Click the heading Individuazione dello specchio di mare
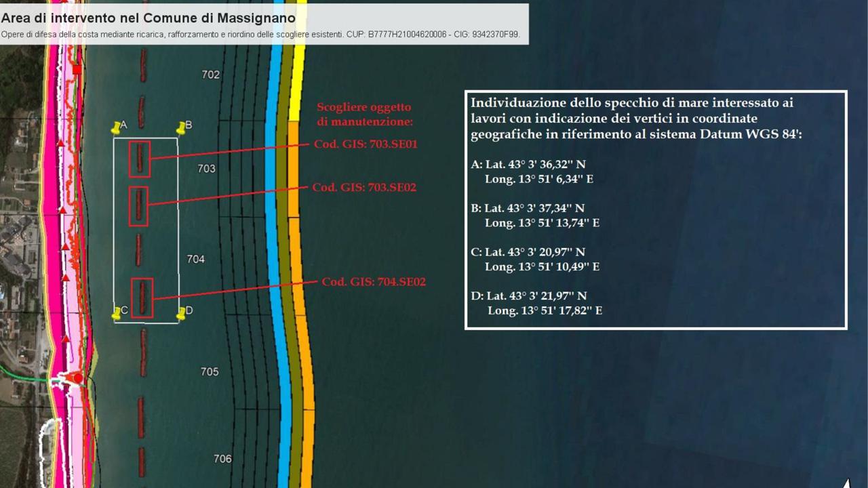 (636, 119)
